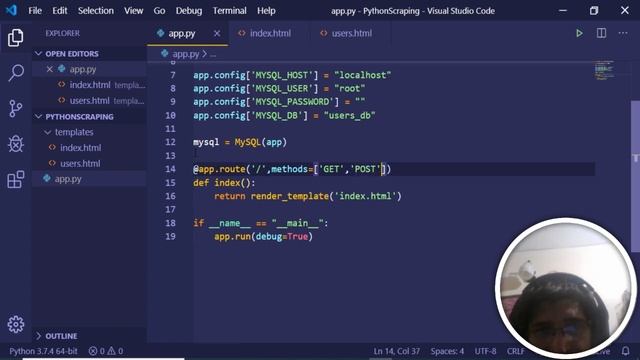The height and width of the screenshot is (360, 640).
Task: Click 'index.html' string on line 16
Action: coord(365,196)
